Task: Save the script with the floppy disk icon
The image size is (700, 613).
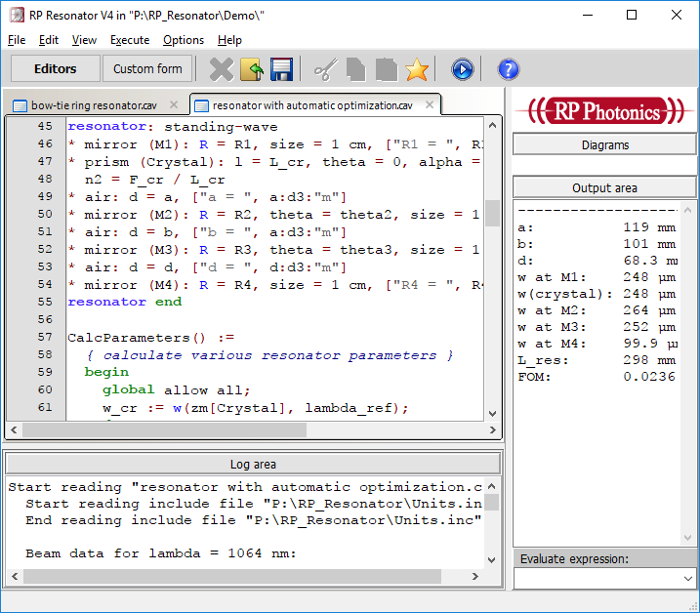Action: 281,69
